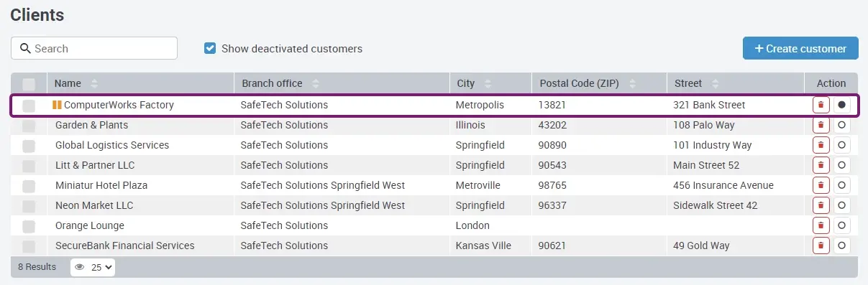
Task: Click postal code 98765
Action: (553, 185)
